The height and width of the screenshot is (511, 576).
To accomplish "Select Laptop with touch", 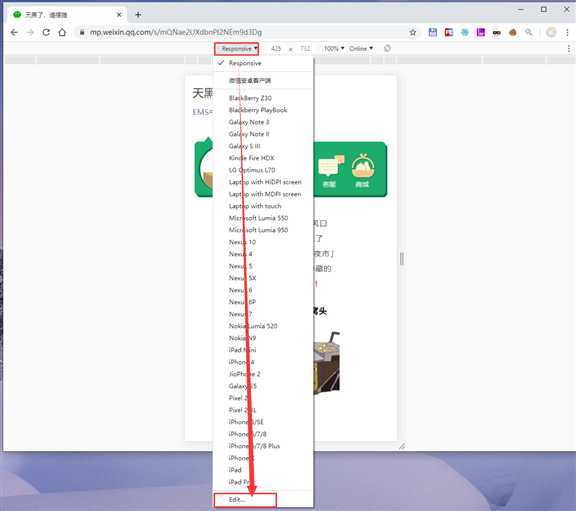I will click(x=263, y=206).
